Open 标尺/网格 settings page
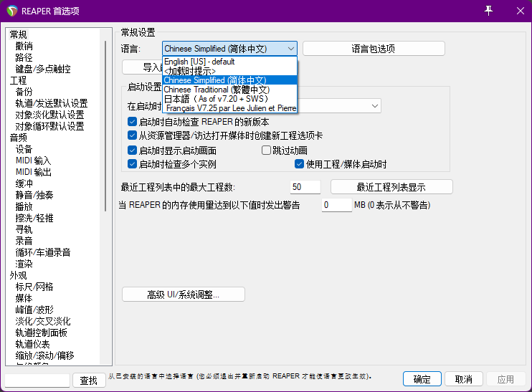This screenshot has width=532, height=392. point(34,287)
